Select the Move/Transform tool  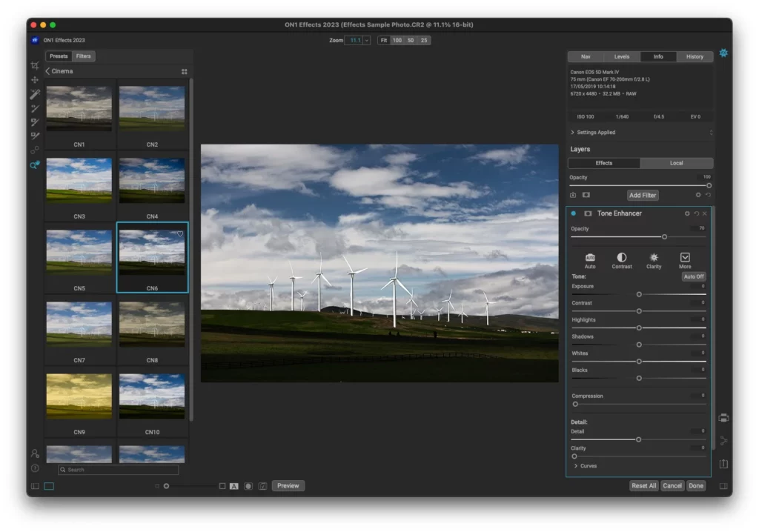point(35,80)
